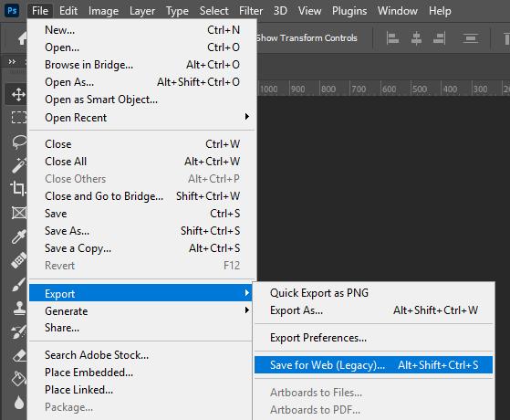Viewport: 510px width, 420px height.
Task: Close the File menu via File
Action: (40, 11)
